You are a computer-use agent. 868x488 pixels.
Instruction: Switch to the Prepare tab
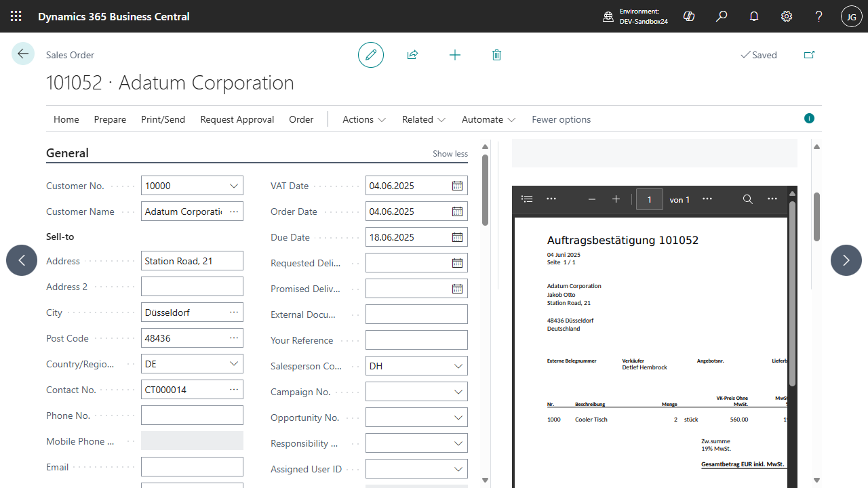coord(109,119)
